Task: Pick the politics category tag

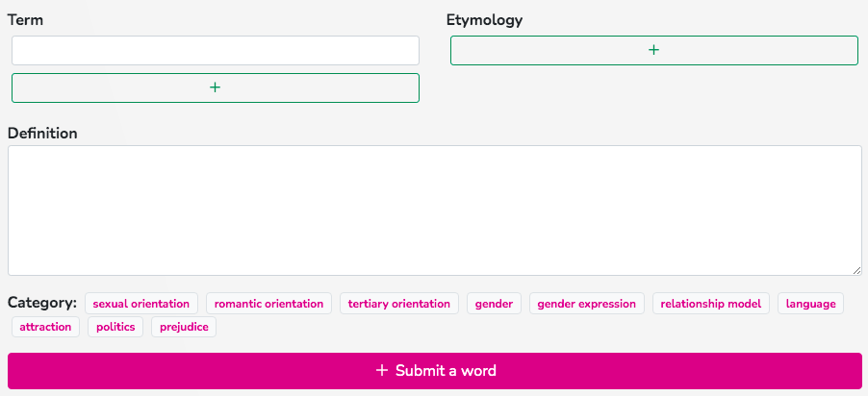Action: [x=115, y=327]
